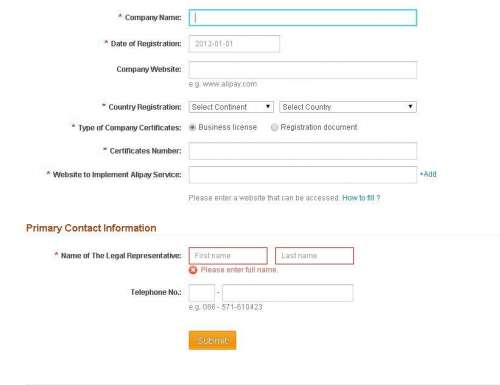The width and height of the screenshot is (500, 385).
Task: Click into the Company Website text box
Action: coord(303,70)
